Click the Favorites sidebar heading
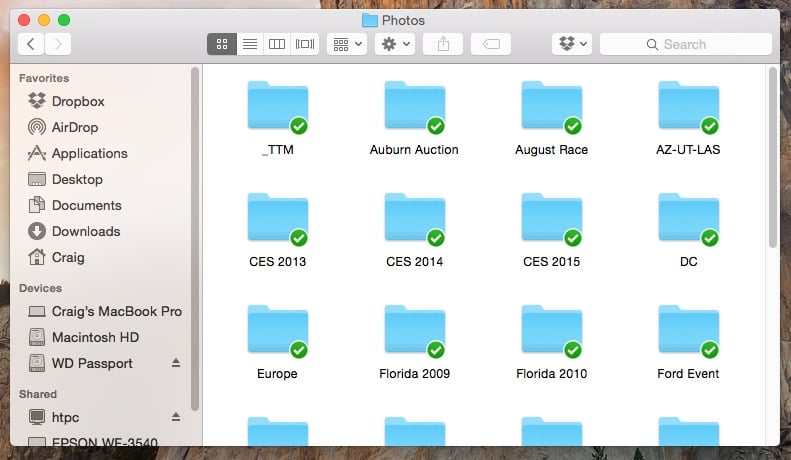 click(44, 78)
